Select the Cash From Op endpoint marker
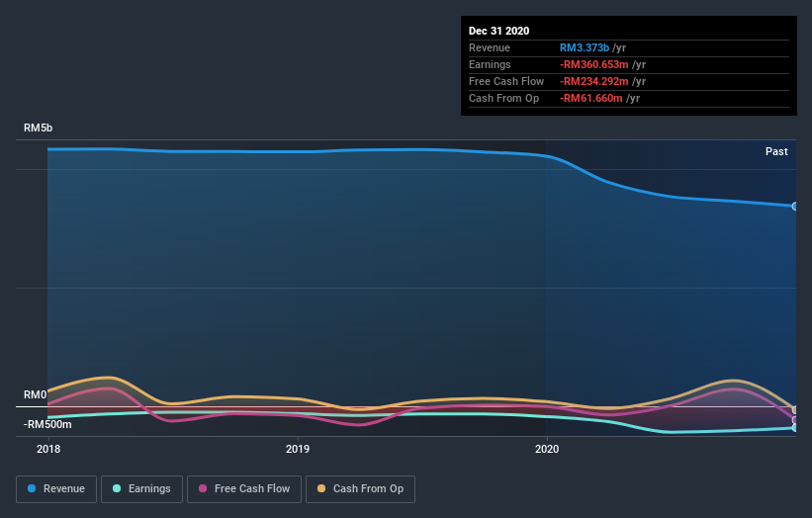This screenshot has width=812, height=518. [x=795, y=410]
